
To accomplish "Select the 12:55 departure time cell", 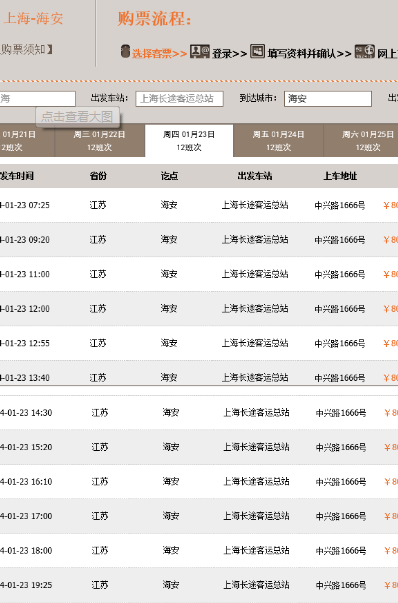I will pos(25,343).
